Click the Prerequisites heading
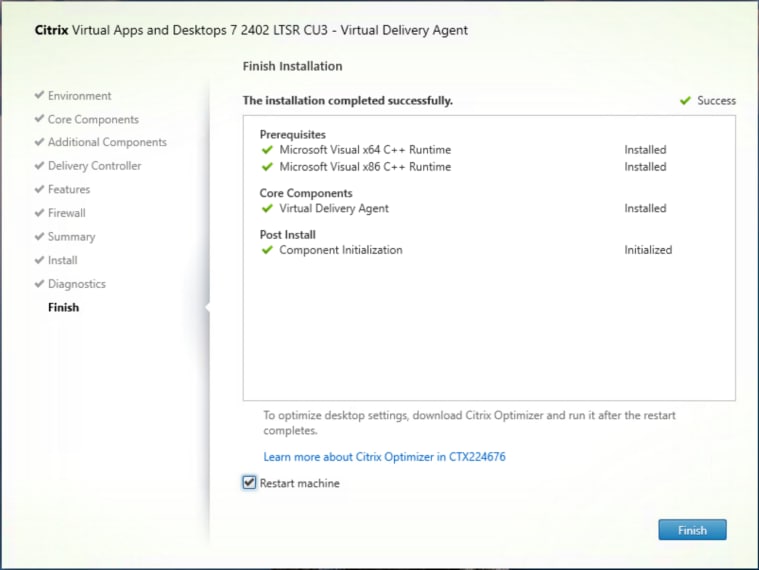Viewport: 759px width, 570px height. [292, 135]
